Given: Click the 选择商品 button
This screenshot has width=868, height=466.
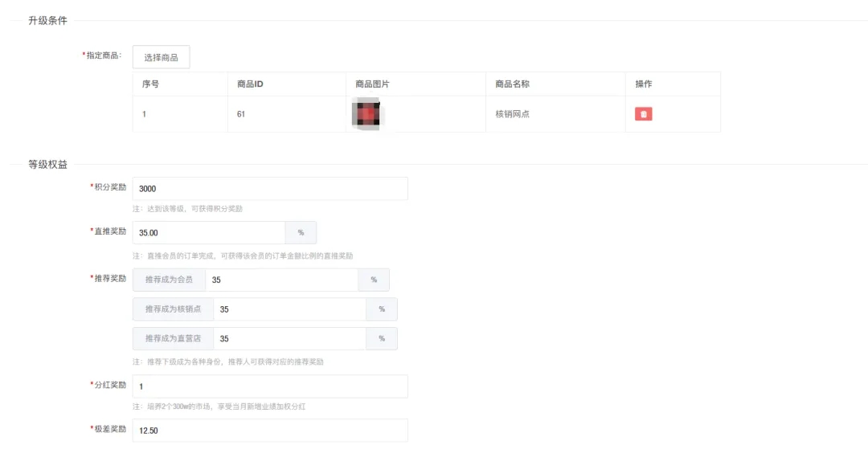Looking at the screenshot, I should click(161, 57).
